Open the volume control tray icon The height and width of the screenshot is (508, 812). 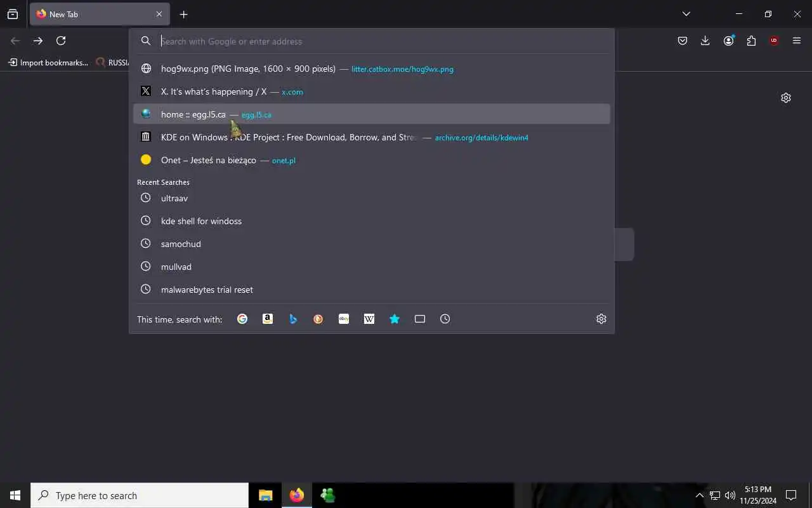[730, 495]
